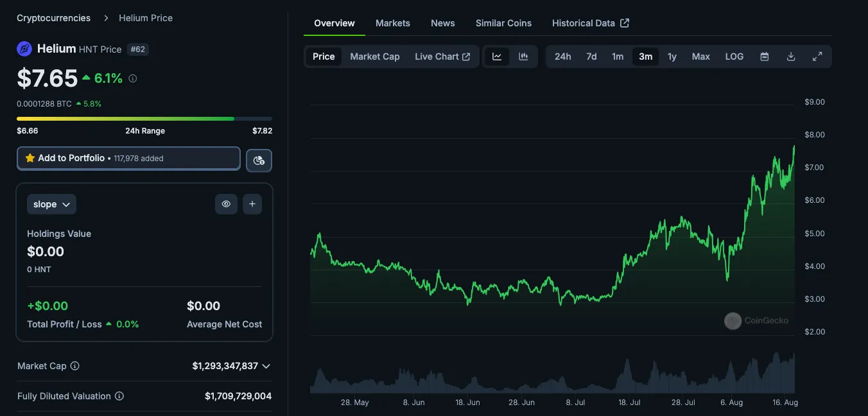This screenshot has width=868, height=416.
Task: Click the $1,293,347,837 market cap value
Action: 225,366
